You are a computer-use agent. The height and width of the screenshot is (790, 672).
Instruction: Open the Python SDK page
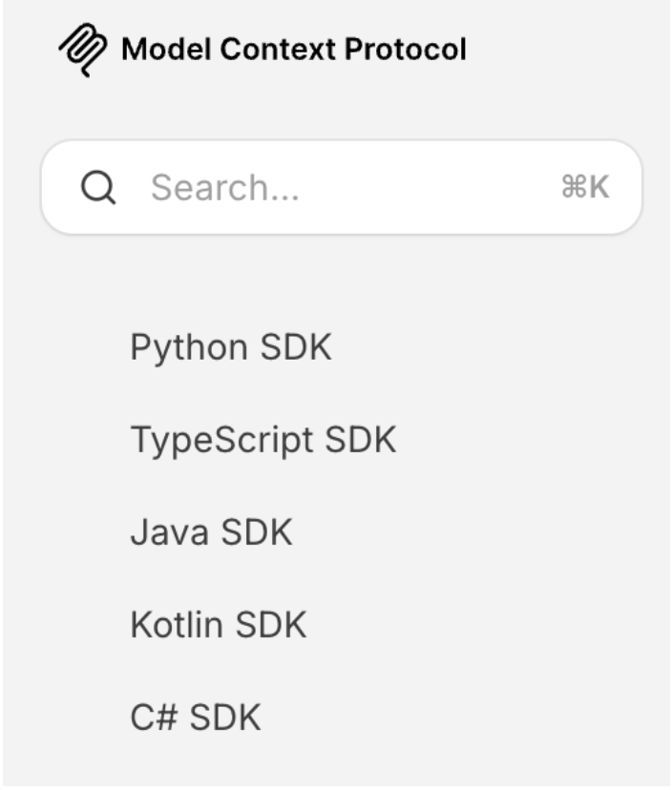(231, 347)
